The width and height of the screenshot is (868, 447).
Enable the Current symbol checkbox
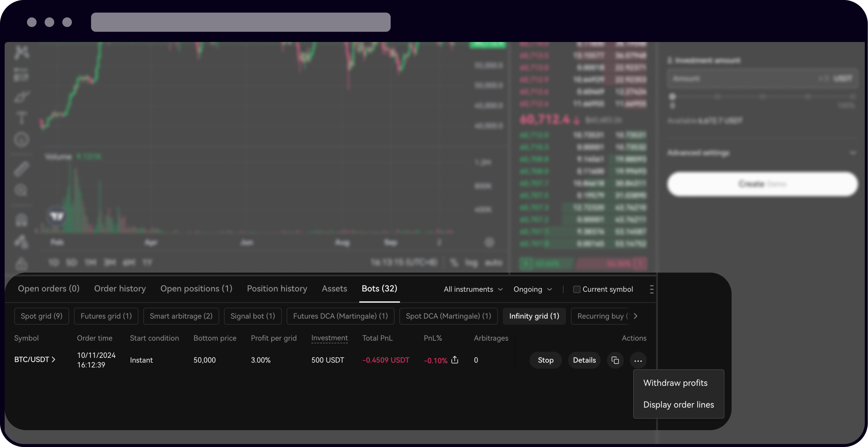(577, 289)
